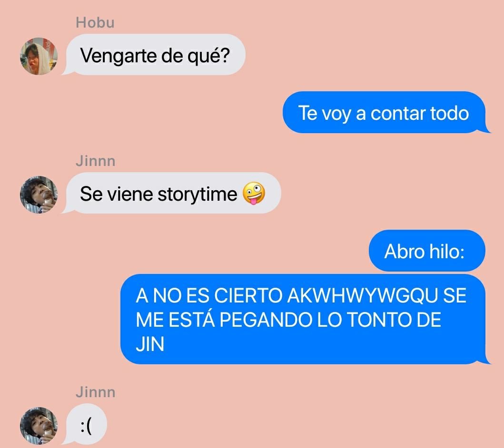Click the 'Abro hilo:' blue message

427,251
